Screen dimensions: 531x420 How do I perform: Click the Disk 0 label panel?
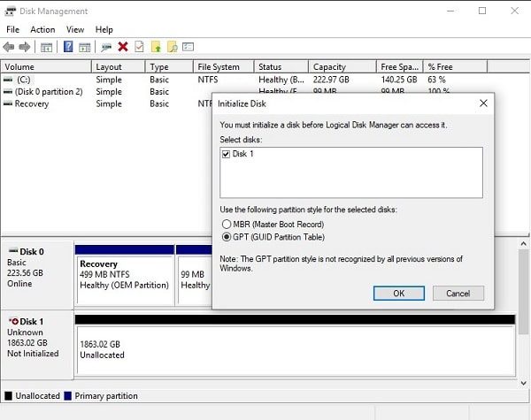click(x=37, y=274)
